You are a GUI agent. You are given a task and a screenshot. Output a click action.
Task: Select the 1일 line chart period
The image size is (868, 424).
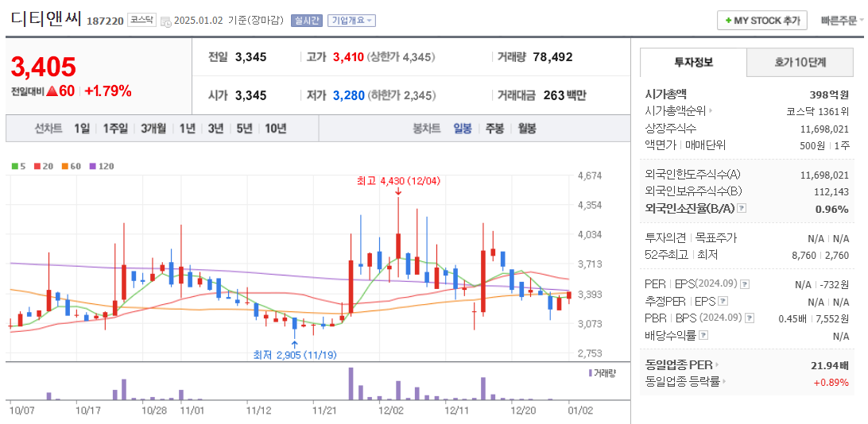coord(81,129)
